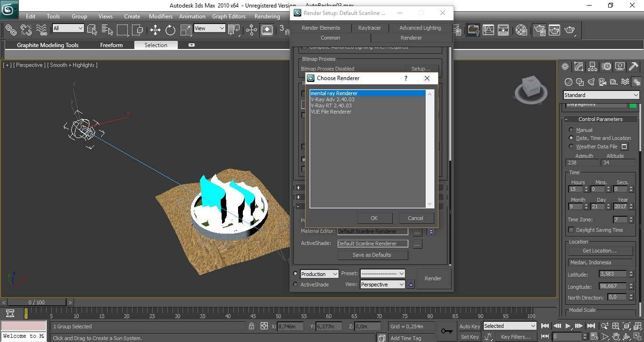Select Weather Data File option
The width and height of the screenshot is (644, 342).
(571, 147)
